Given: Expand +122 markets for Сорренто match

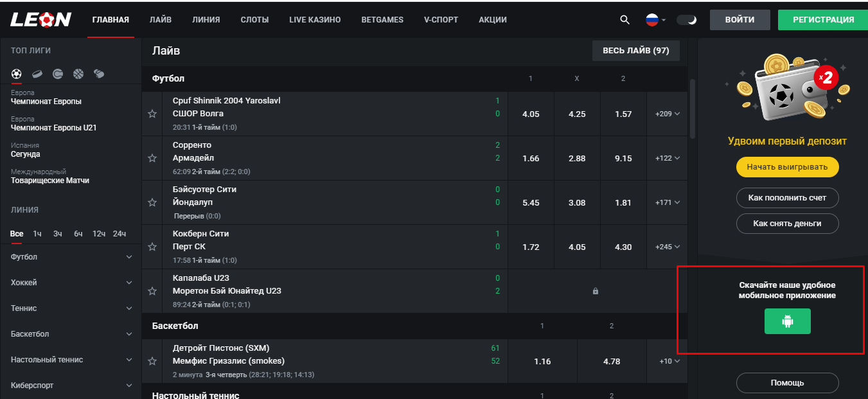Looking at the screenshot, I should pos(668,158).
